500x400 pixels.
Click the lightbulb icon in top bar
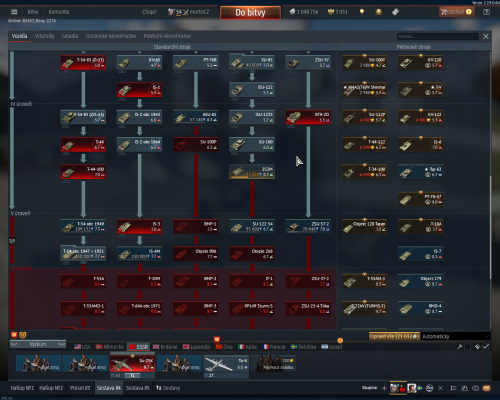(362, 12)
